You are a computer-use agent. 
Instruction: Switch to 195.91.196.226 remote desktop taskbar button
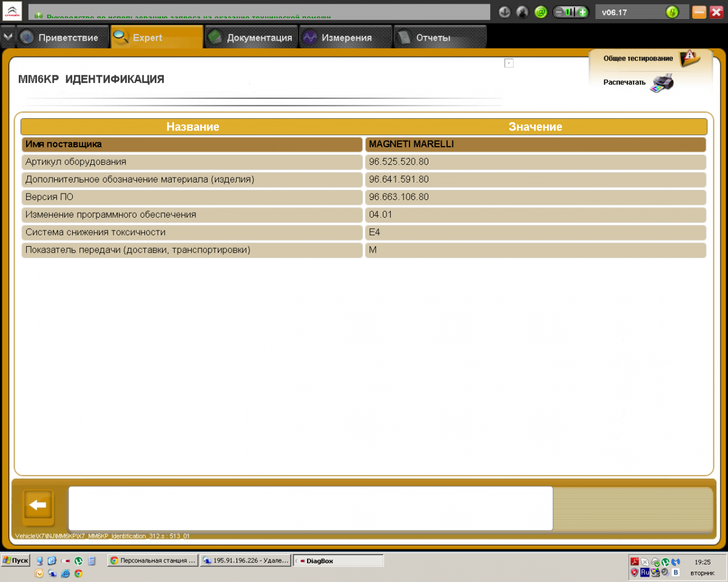tap(246, 561)
